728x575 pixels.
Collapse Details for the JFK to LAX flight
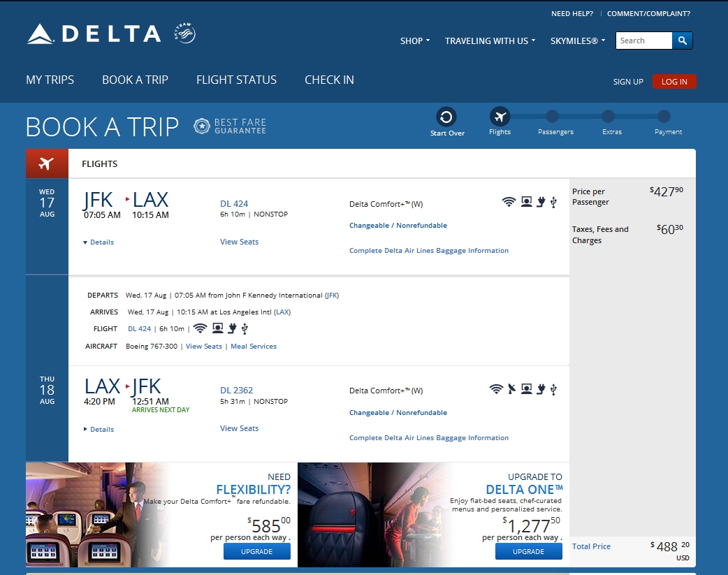tap(99, 242)
